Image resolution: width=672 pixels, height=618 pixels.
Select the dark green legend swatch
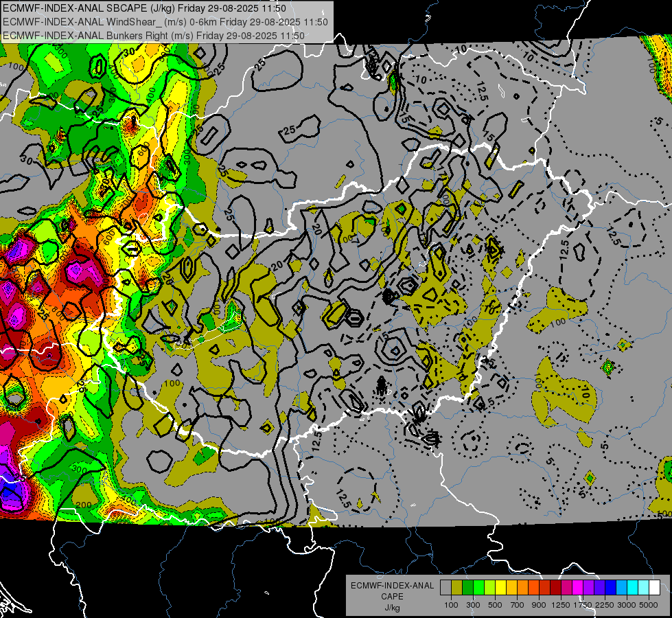tap(468, 587)
